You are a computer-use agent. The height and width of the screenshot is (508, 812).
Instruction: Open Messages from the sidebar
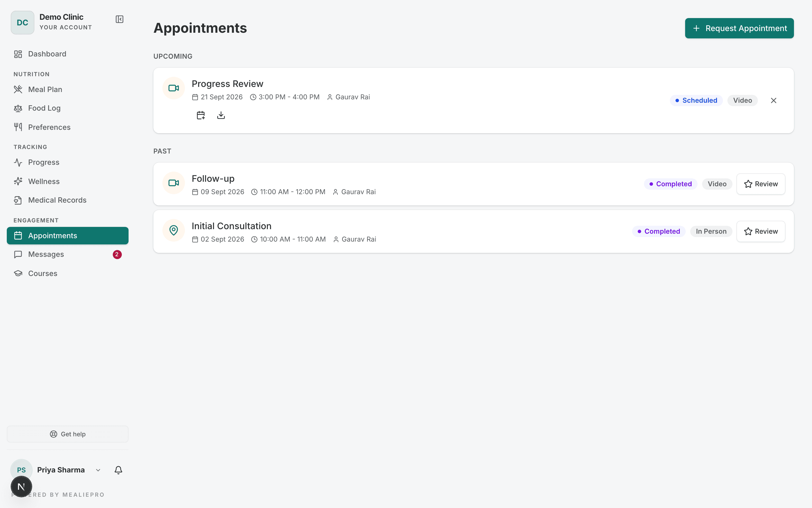point(67,254)
